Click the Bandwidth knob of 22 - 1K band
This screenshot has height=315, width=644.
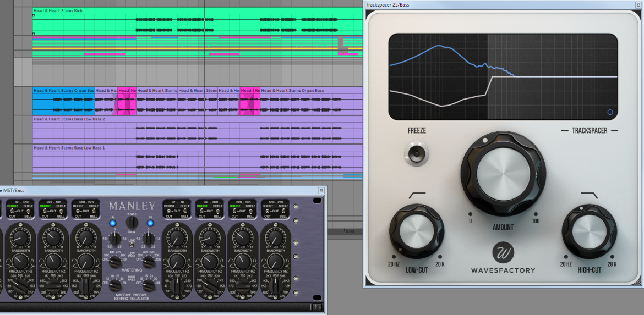(177, 261)
